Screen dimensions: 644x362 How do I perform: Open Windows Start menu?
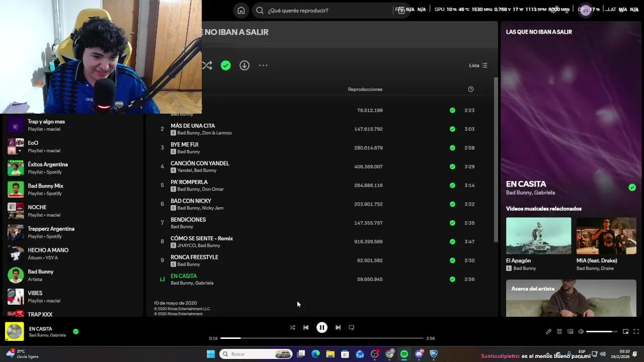[x=211, y=354]
